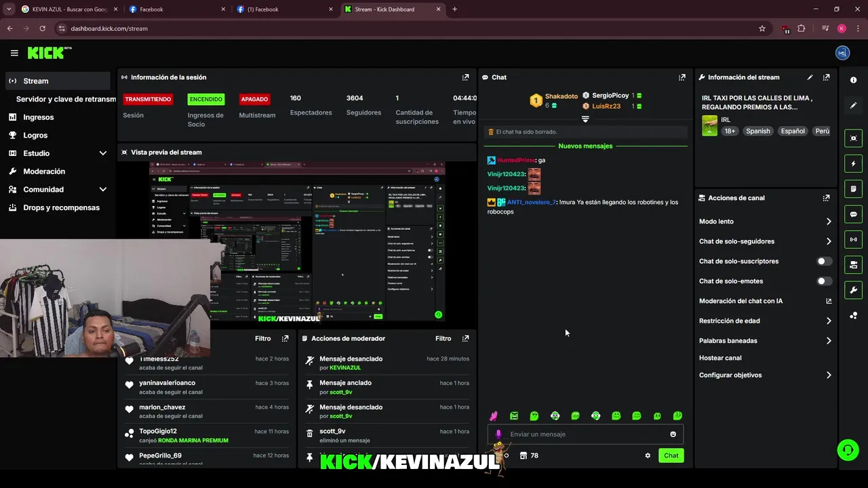Click the green Chat send button

pos(671,455)
